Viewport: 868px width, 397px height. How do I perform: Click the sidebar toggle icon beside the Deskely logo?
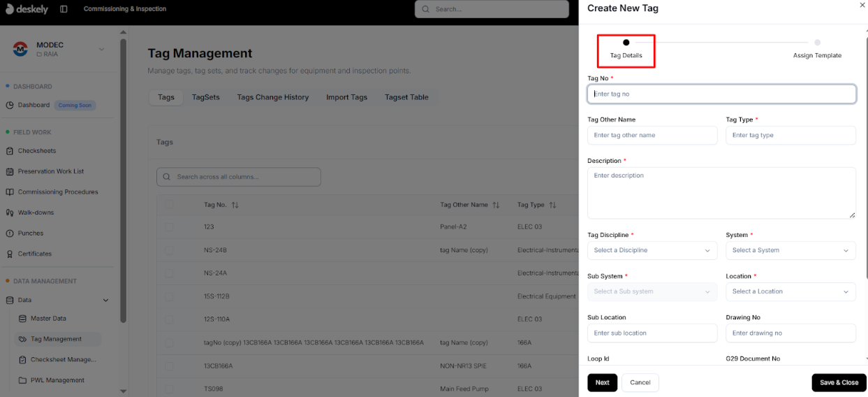pos(64,9)
